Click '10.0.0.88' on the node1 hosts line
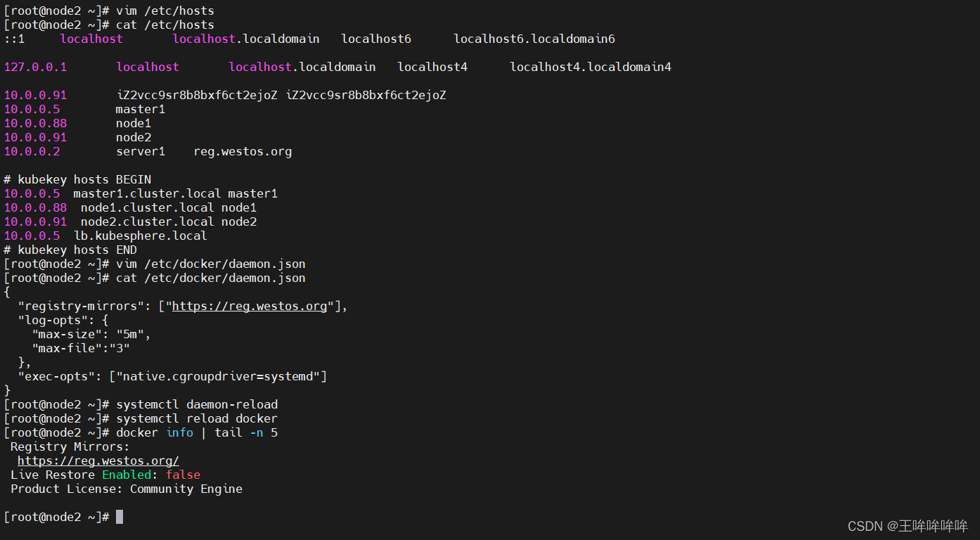 (35, 123)
